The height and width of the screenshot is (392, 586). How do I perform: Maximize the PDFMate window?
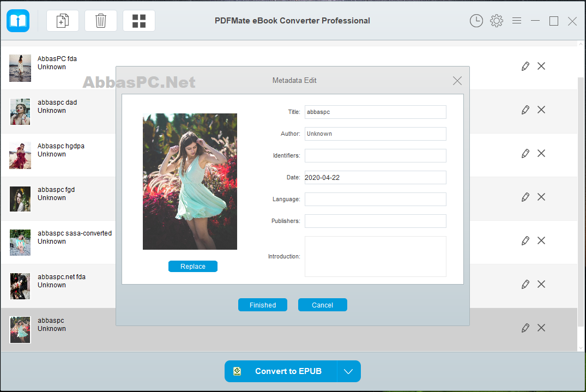(x=554, y=21)
